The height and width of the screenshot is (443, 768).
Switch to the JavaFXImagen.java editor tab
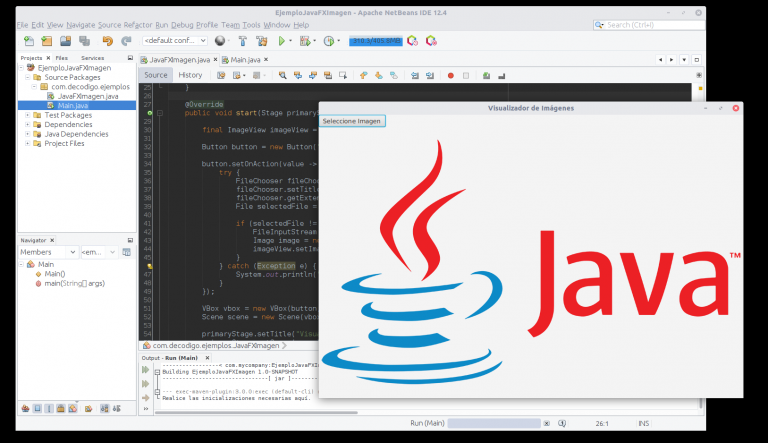(x=179, y=60)
